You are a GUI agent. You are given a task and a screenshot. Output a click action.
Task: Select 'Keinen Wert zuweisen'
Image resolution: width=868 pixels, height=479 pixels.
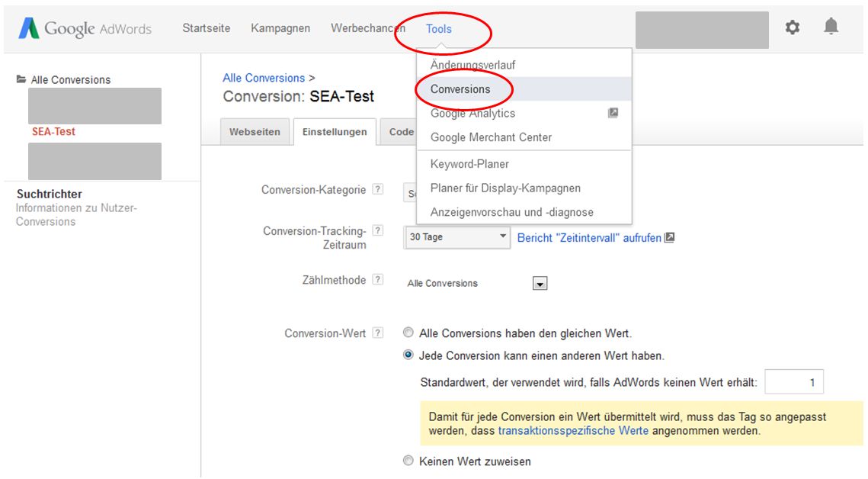pyautogui.click(x=408, y=460)
